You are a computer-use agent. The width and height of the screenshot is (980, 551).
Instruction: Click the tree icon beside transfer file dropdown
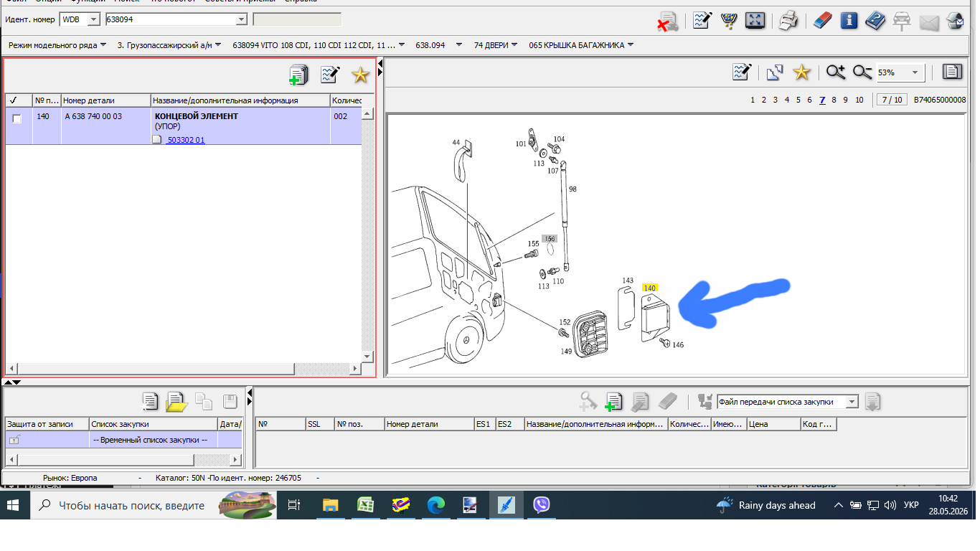[705, 401]
